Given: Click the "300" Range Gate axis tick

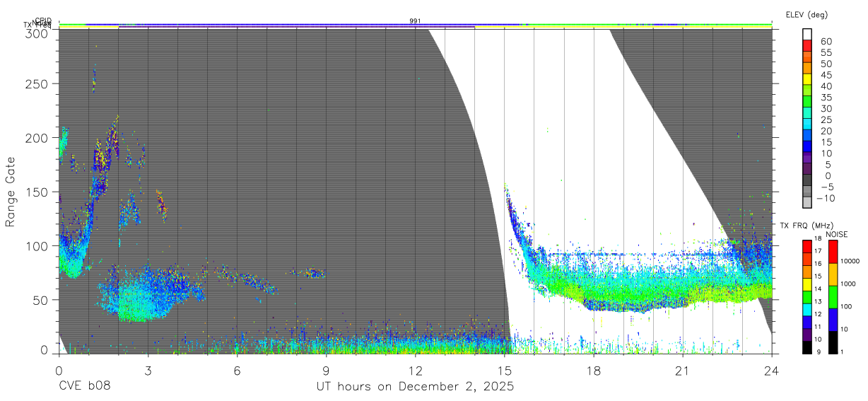Looking at the screenshot, I should 37,33.
